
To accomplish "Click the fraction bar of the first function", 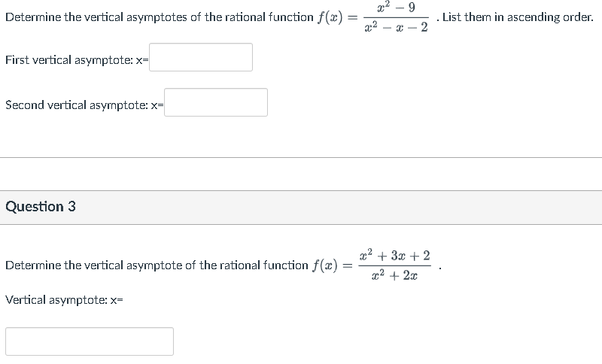I will tap(396, 17).
